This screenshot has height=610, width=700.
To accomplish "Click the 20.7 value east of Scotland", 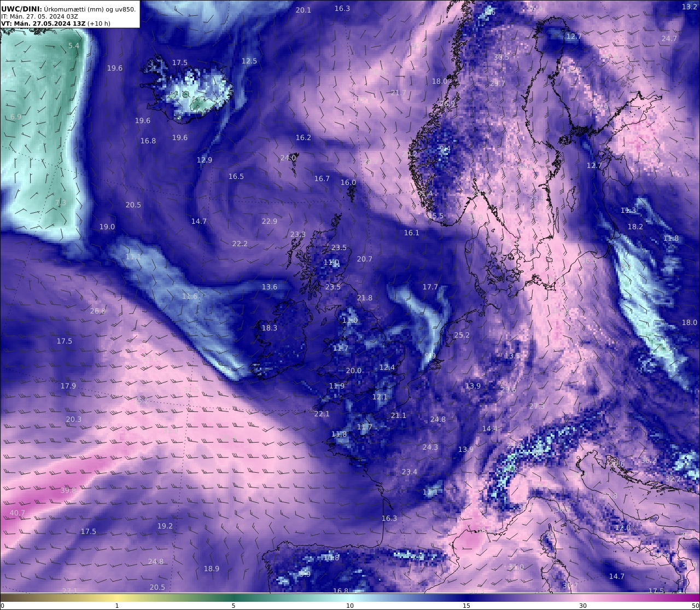I will point(365,259).
